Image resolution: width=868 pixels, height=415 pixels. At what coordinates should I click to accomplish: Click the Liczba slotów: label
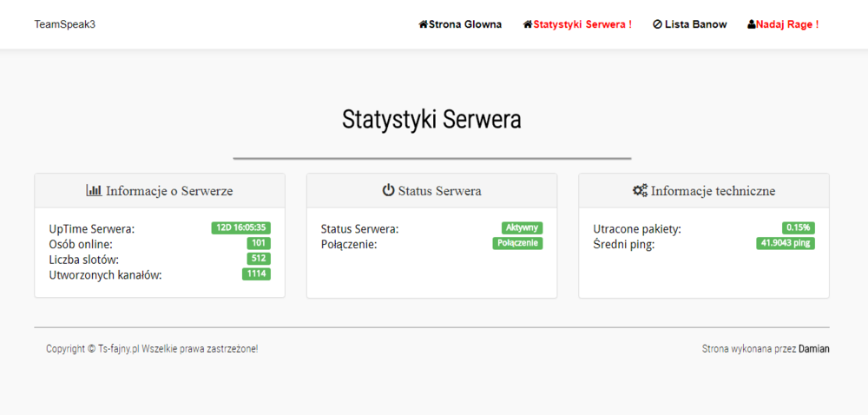[83, 260]
